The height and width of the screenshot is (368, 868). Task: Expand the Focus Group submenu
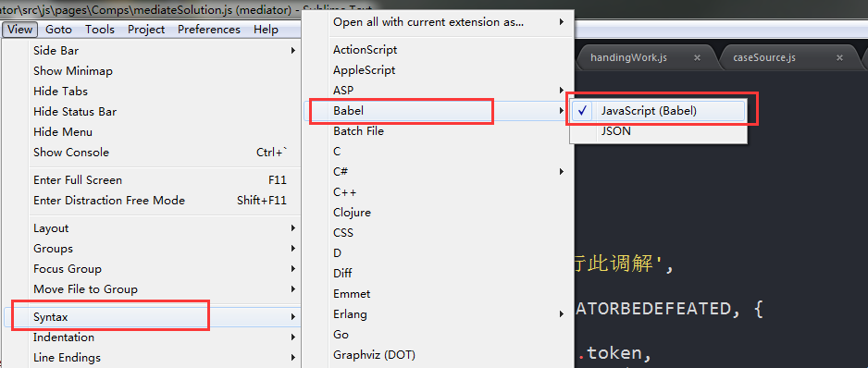click(x=165, y=269)
